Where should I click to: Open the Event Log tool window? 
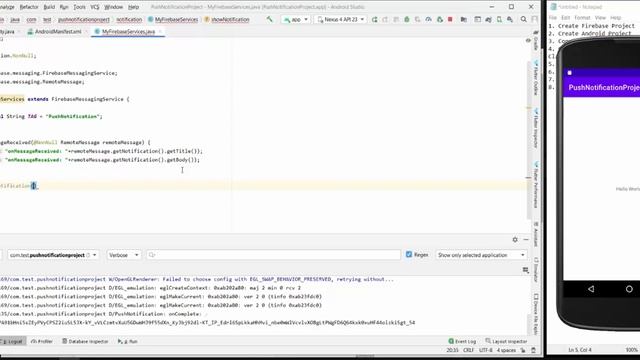tap(462, 341)
